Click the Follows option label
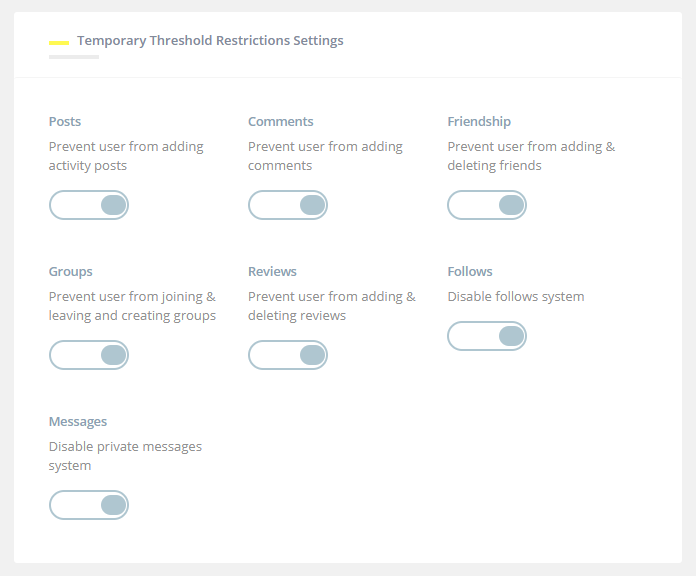The width and height of the screenshot is (696, 576). 470,272
